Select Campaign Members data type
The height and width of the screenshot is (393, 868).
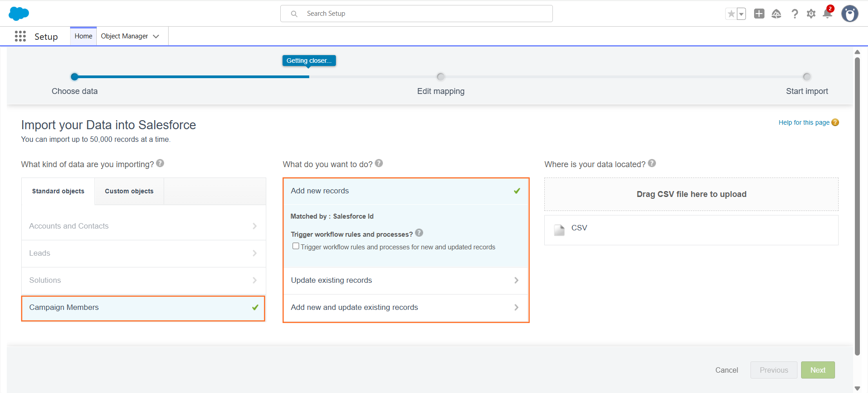coord(143,308)
